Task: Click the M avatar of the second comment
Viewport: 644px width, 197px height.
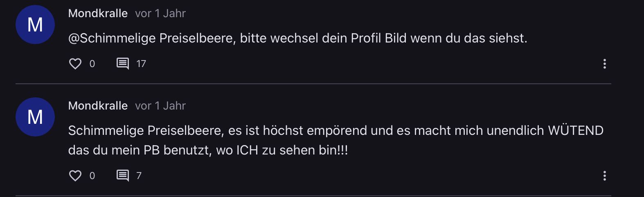Action: 35,117
